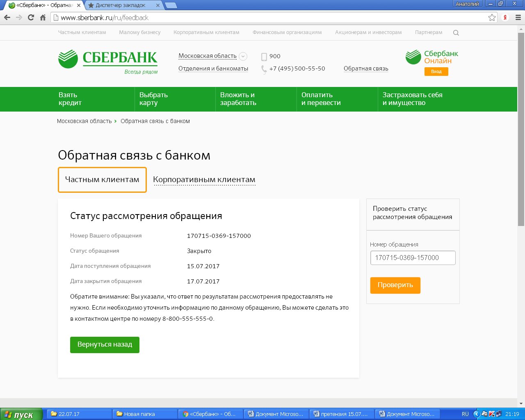Click the status value Закрыто
Screen dimensions: 525x420
199,251
